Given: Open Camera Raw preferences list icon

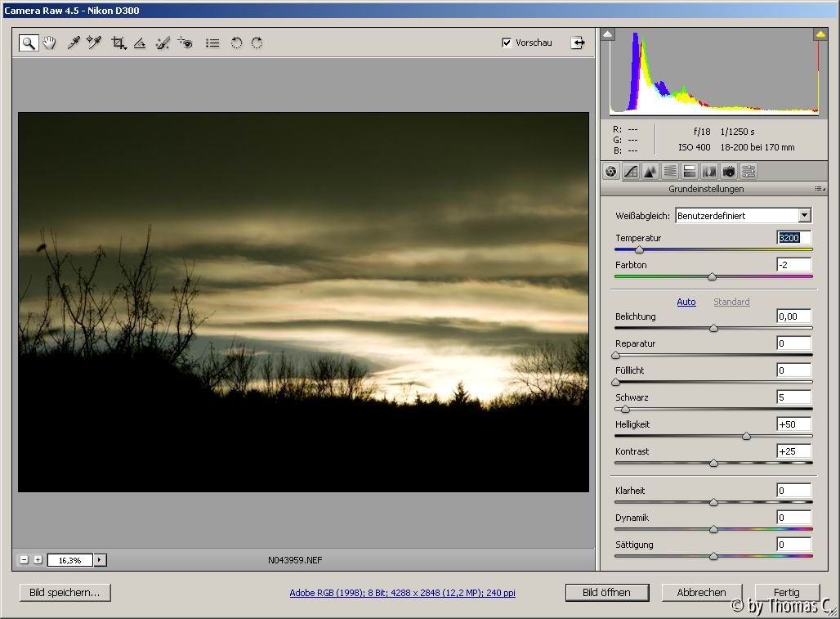Looking at the screenshot, I should (212, 43).
